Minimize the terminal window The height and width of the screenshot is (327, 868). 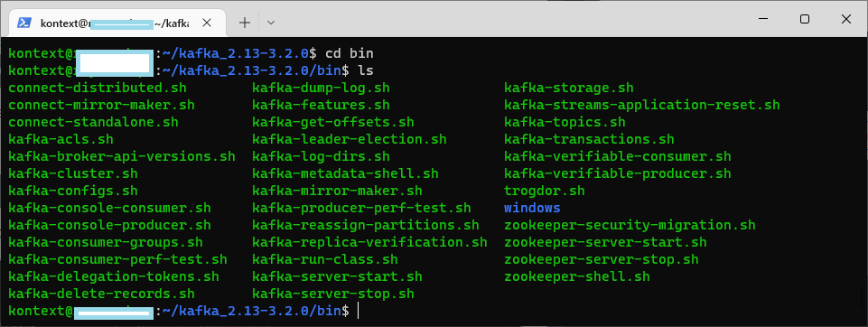click(764, 19)
